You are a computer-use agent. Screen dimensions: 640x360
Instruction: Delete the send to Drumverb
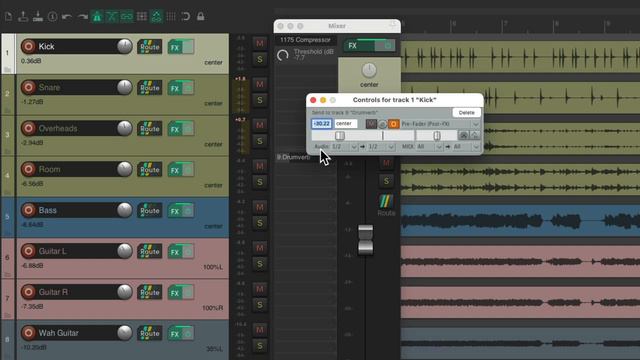466,113
